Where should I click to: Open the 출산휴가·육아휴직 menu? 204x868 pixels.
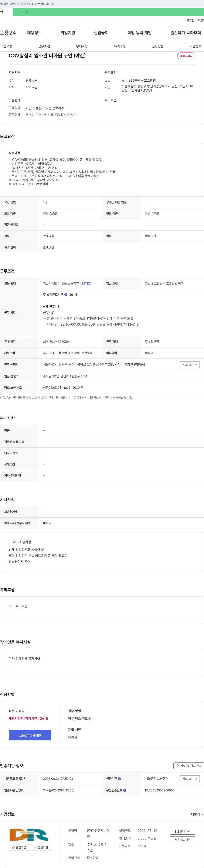coord(186,33)
